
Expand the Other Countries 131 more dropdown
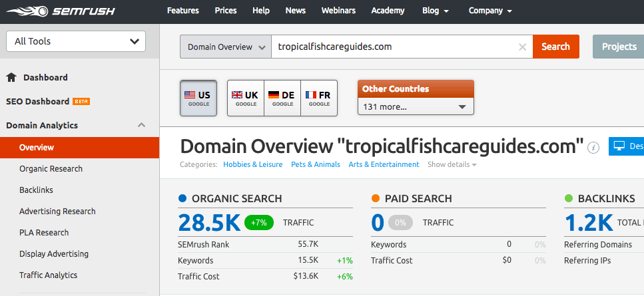[416, 106]
